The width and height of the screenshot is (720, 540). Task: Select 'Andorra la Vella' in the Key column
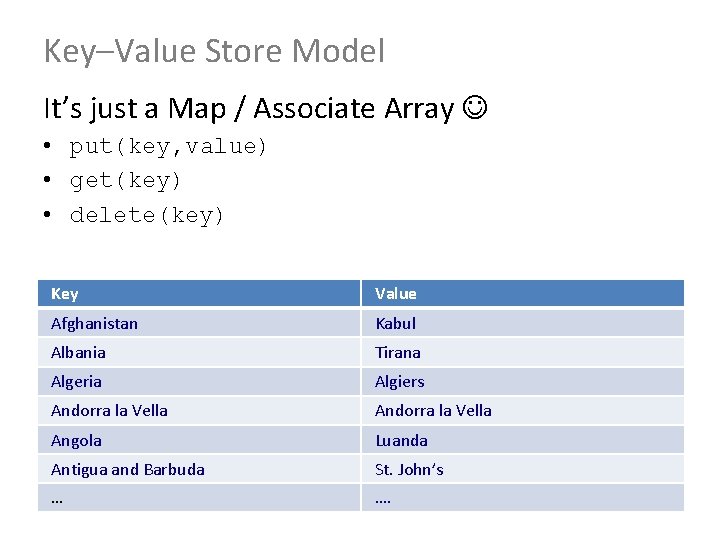[109, 410]
